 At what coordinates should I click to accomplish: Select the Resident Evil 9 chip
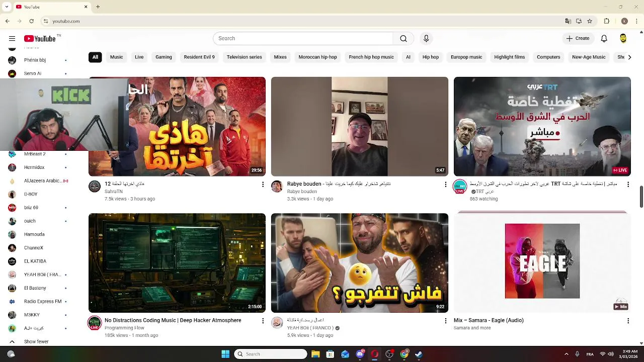(199, 57)
